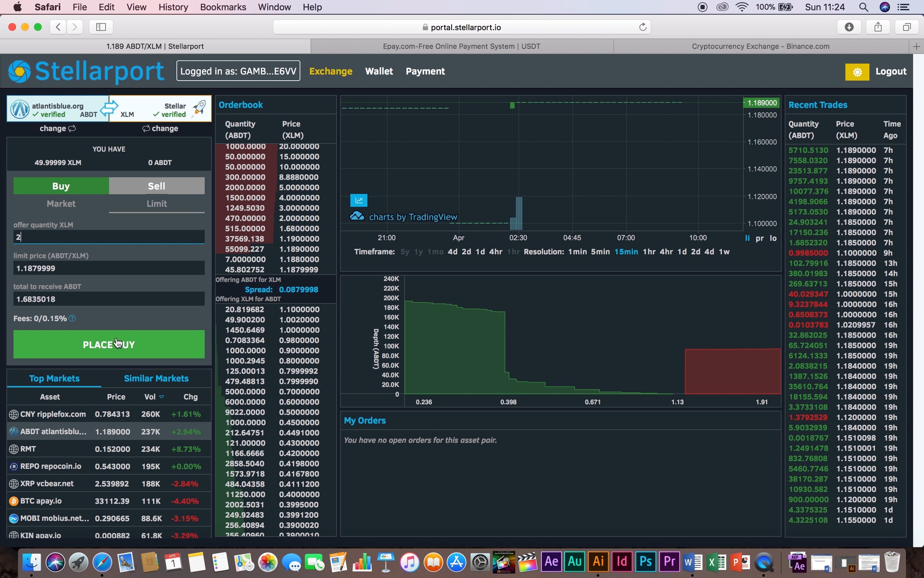Click the ABDT atlantisblue market row icon
The width and height of the screenshot is (924, 578).
tap(14, 432)
